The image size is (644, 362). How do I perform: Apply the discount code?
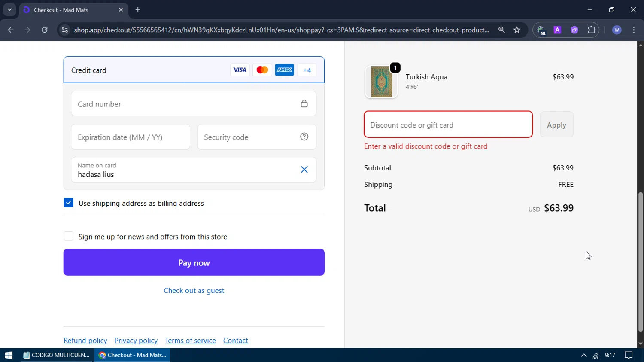(556, 125)
